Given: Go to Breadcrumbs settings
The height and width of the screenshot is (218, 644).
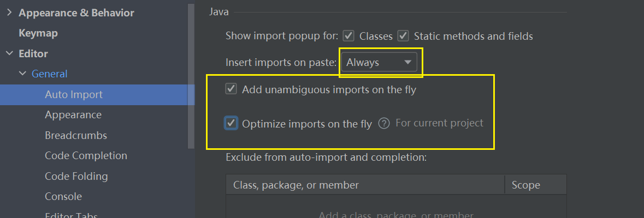Looking at the screenshot, I should click(x=76, y=135).
